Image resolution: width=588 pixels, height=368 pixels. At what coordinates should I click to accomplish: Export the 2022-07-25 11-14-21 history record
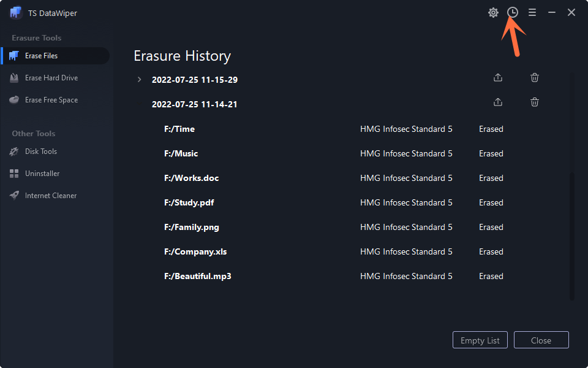coord(498,102)
